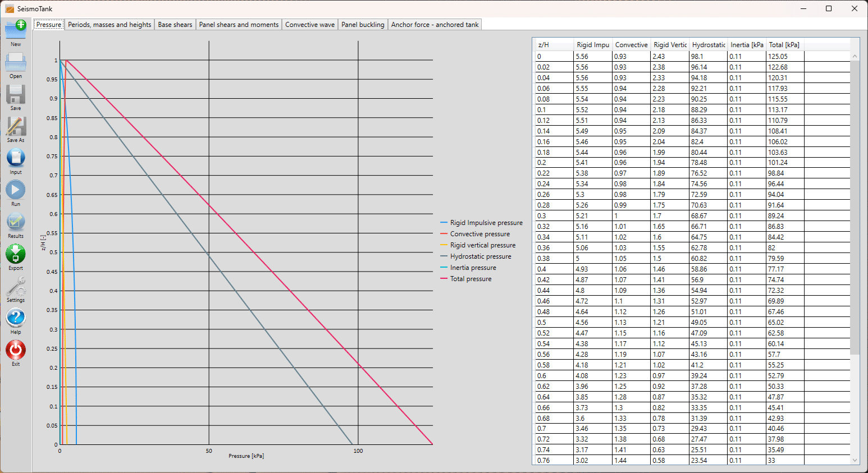Open the Help question mark icon
Viewport: 868px width, 473px height.
point(16,318)
